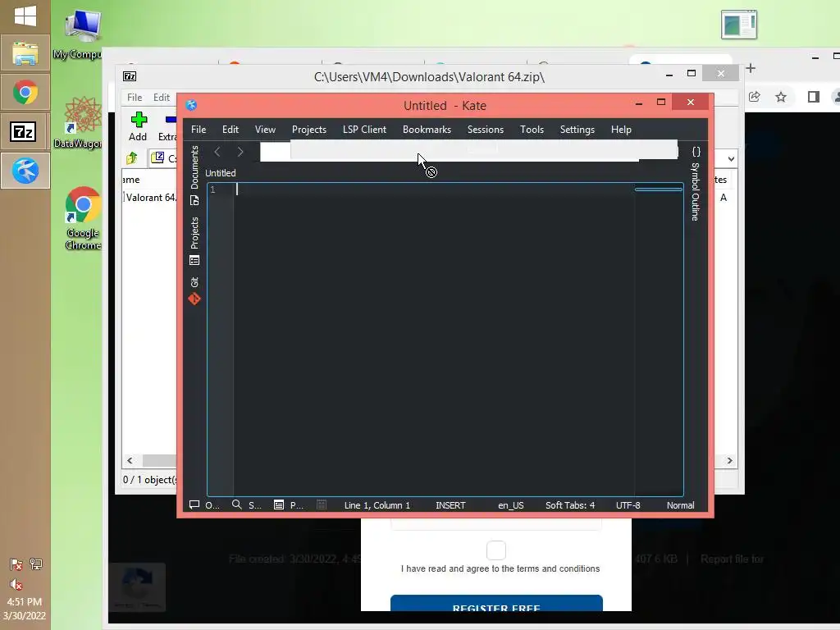Click the Action Center flag tray icon
This screenshot has width=840, height=630.
point(16,564)
